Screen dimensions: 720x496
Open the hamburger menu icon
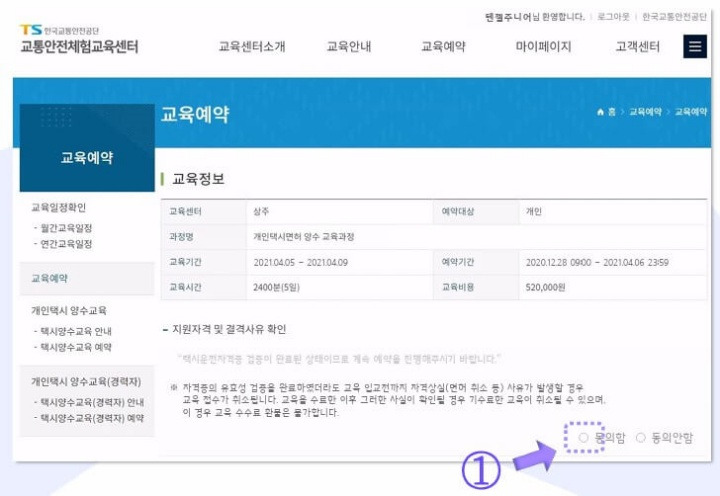coord(695,46)
